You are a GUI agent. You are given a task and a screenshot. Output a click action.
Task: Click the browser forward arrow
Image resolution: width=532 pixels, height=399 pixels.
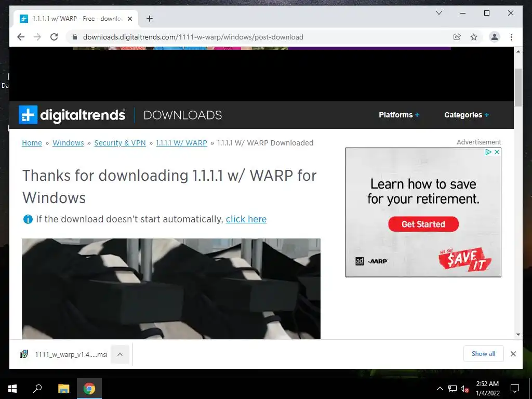(37, 37)
